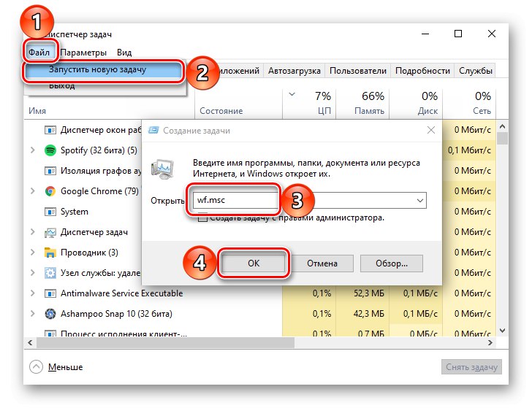Select the Antimalware Service Executable process name

[121, 293]
